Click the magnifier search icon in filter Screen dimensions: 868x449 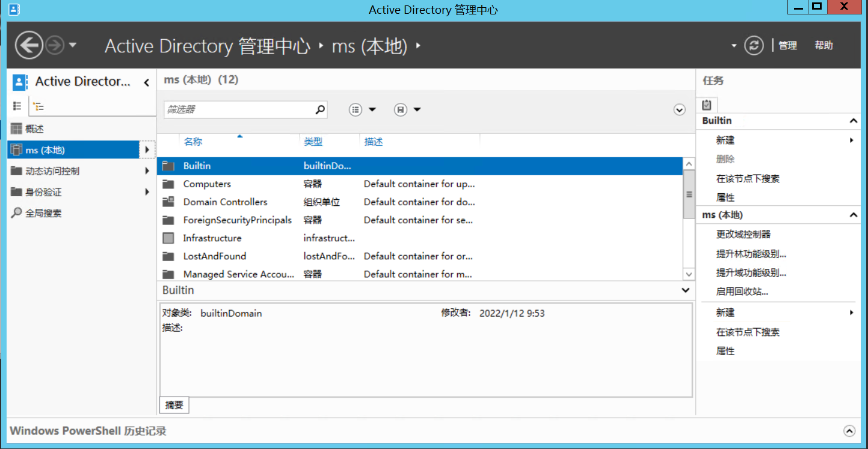tap(320, 110)
